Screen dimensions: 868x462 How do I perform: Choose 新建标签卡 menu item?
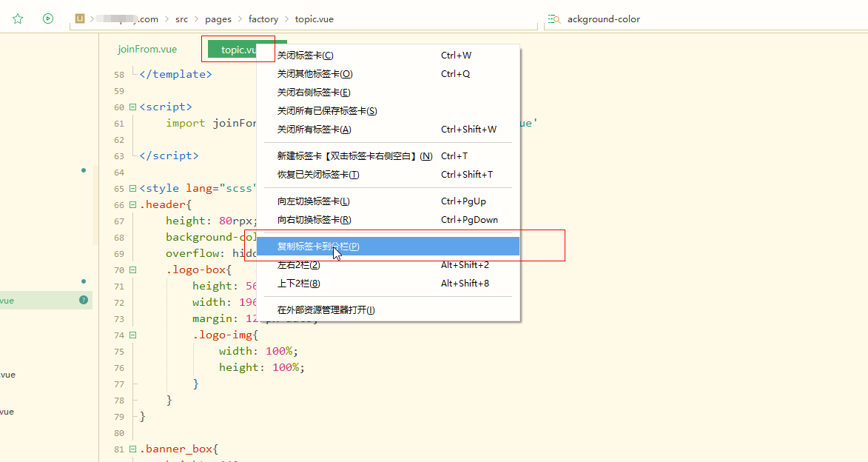tap(388, 156)
